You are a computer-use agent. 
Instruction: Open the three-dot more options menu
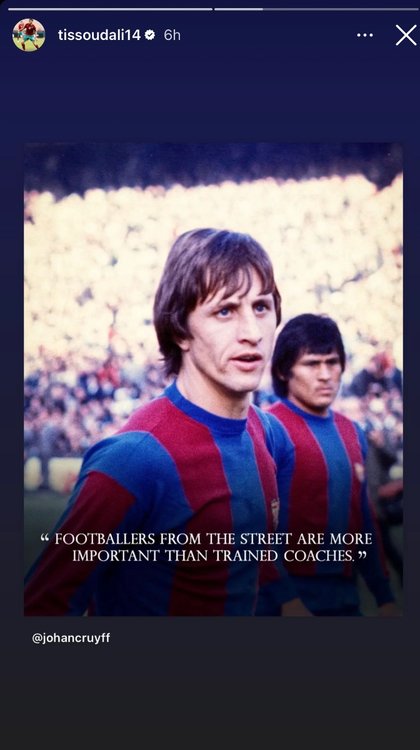365,35
